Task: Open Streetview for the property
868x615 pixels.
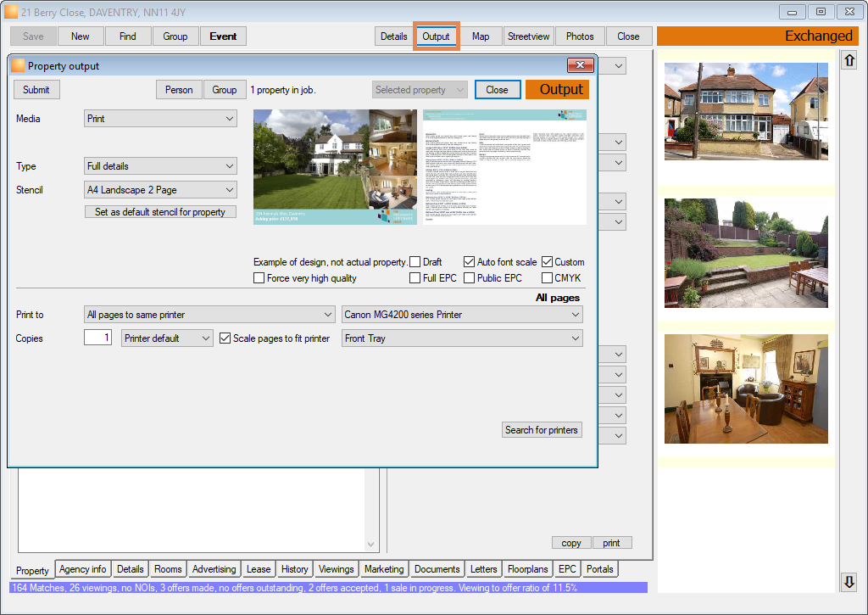Action: coord(529,36)
